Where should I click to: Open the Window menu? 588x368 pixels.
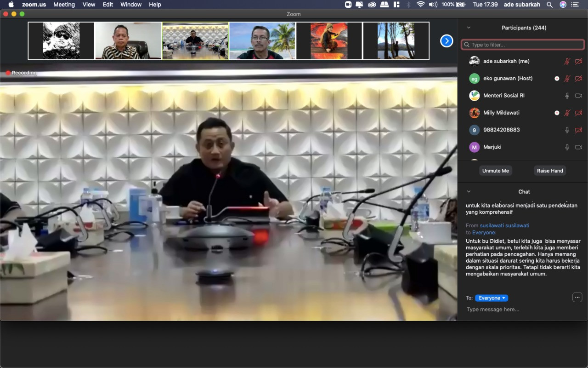(131, 5)
